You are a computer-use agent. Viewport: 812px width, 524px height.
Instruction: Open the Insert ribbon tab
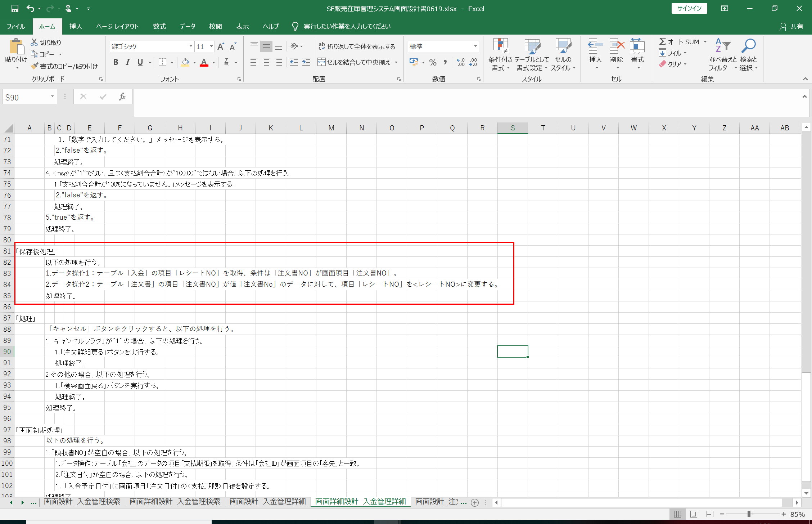click(76, 26)
